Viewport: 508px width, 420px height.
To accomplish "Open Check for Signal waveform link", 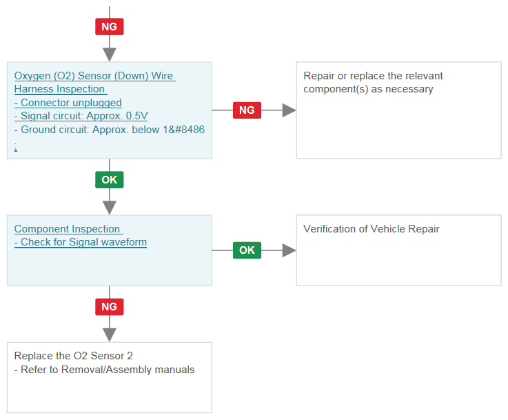I will [x=81, y=242].
